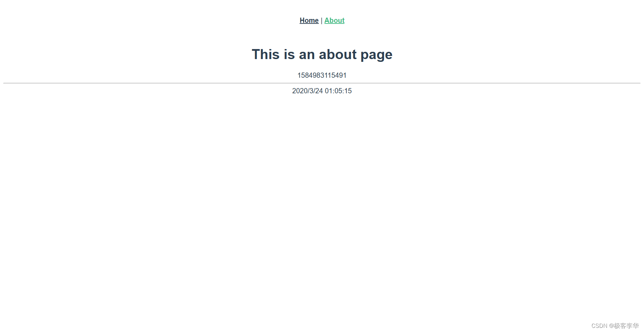The height and width of the screenshot is (332, 644).
Task: Click the time portion 01:05:15
Action: (338, 91)
